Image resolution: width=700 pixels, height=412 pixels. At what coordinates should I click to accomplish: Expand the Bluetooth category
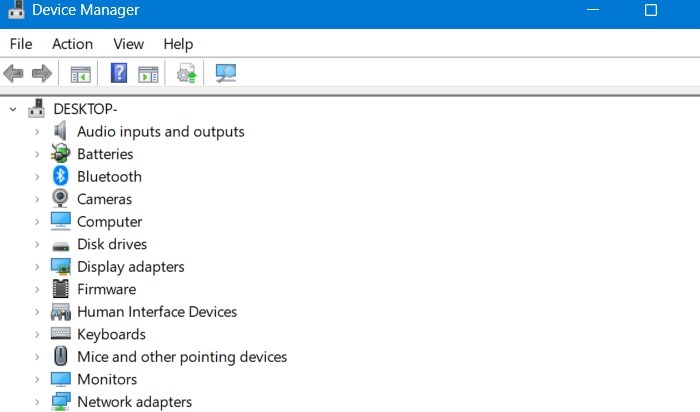[x=37, y=177]
